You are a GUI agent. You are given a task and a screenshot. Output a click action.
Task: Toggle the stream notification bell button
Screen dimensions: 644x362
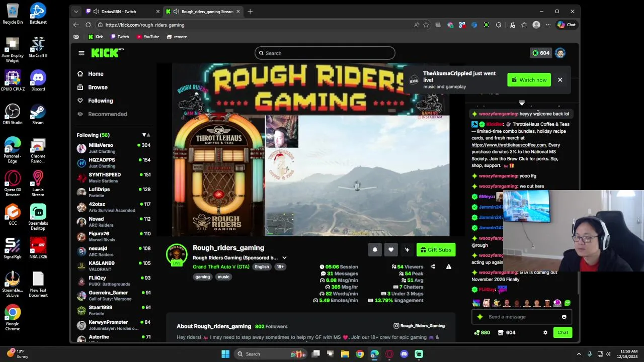point(375,250)
